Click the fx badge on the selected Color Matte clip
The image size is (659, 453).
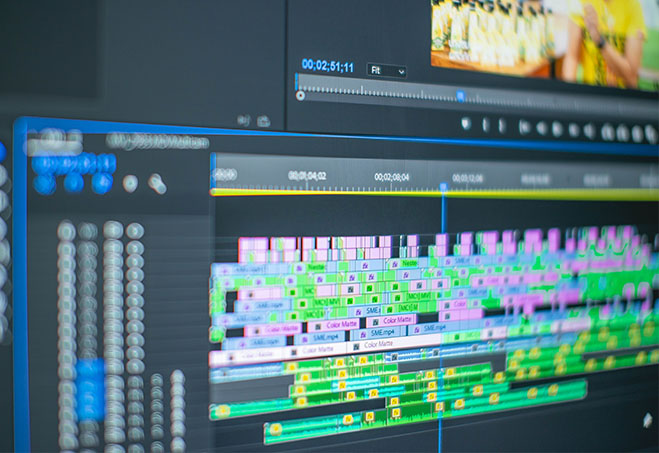coord(355,345)
